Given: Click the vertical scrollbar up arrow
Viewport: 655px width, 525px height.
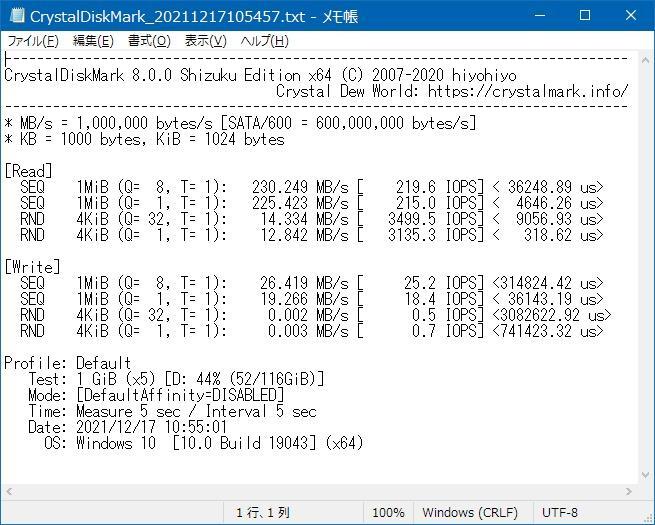Looking at the screenshot, I should coord(645,60).
